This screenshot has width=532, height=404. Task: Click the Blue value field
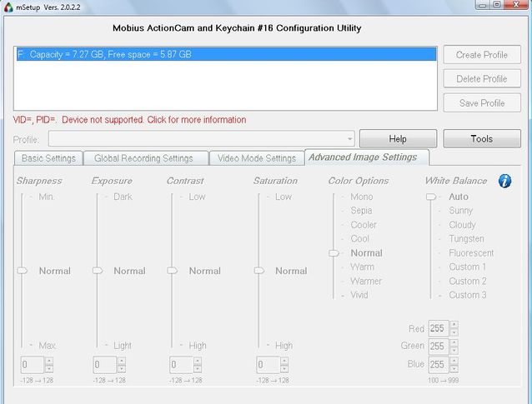pos(439,364)
